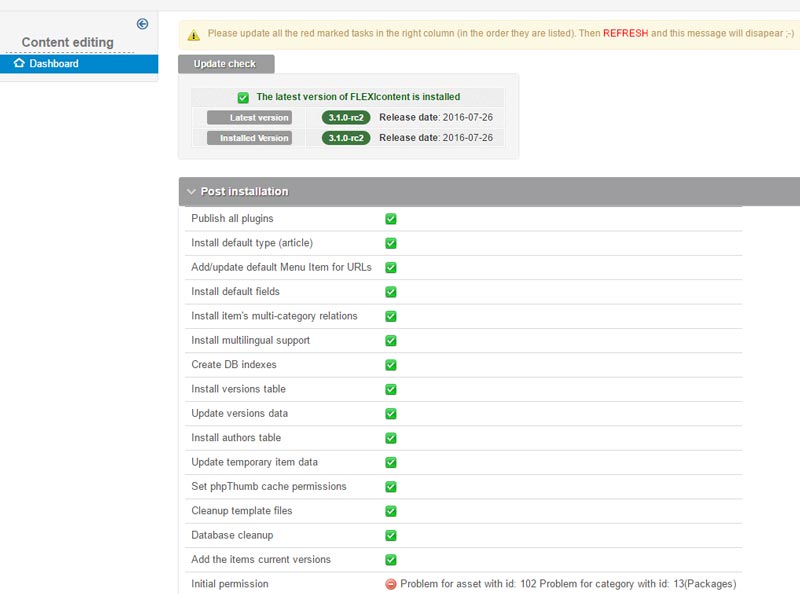This screenshot has height=594, width=800.
Task: Collapse the sidebar with the back arrow icon
Action: pyautogui.click(x=142, y=24)
